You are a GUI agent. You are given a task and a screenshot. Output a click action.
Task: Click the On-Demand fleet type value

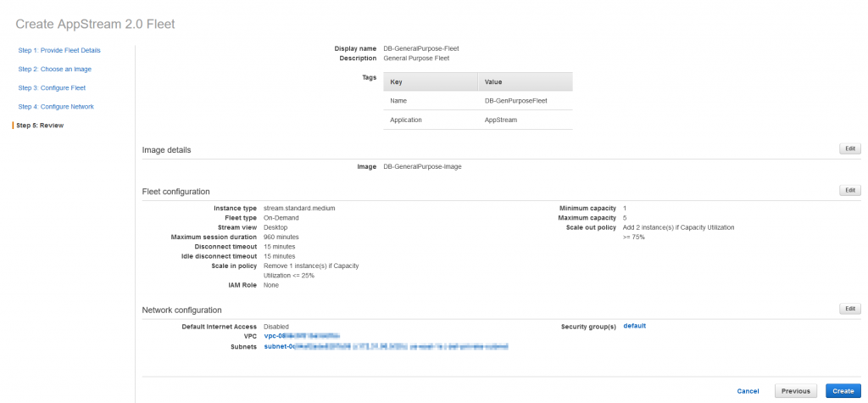pyautogui.click(x=281, y=218)
